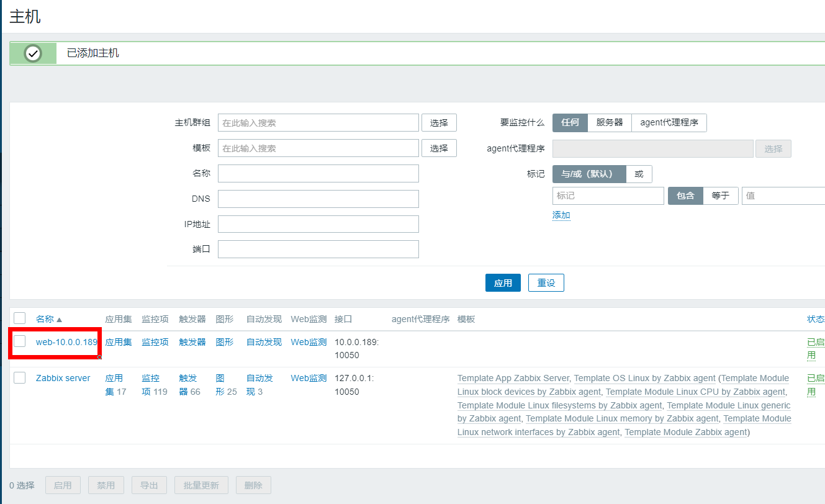
Task: Toggle 已启用 status of Zabbix server
Action: (816, 385)
